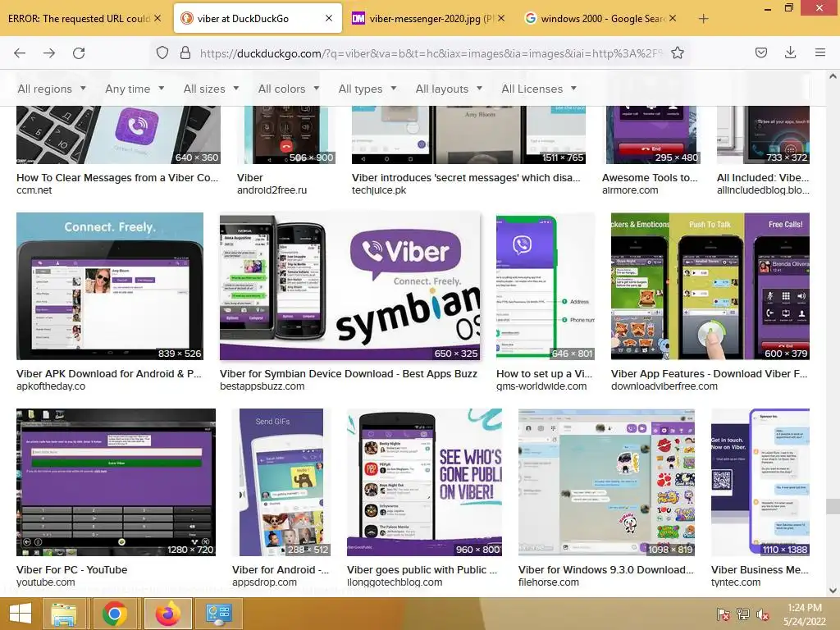Open the Viber For PC YouTube thumbnail
840x630 pixels.
pyautogui.click(x=116, y=482)
